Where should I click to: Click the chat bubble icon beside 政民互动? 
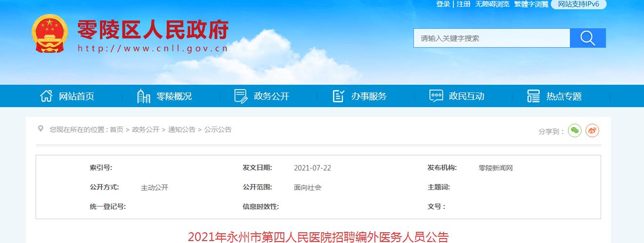click(x=436, y=96)
